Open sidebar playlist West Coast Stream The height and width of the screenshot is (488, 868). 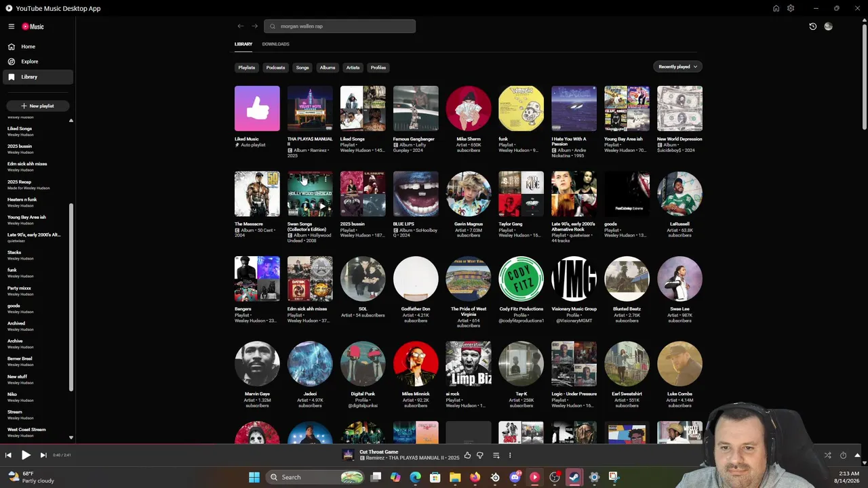[x=34, y=432]
